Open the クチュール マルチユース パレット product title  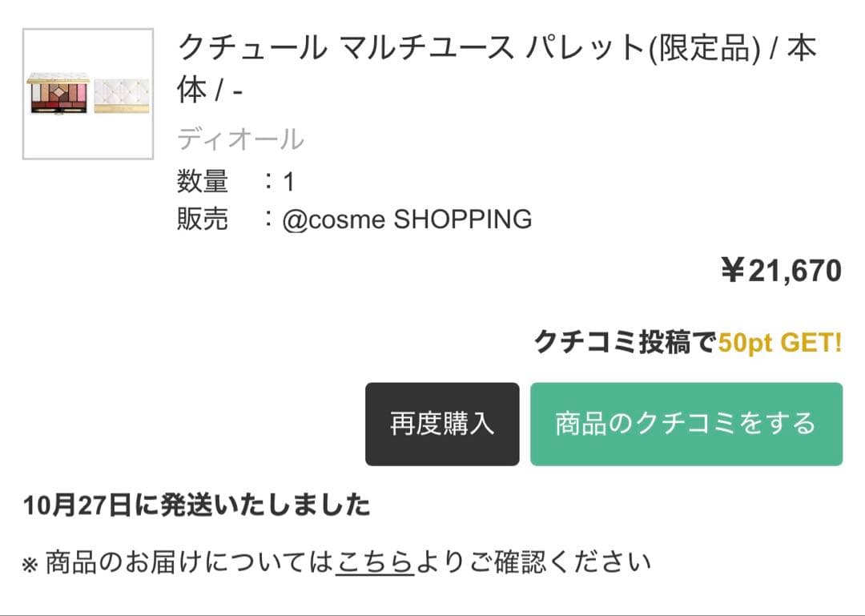point(410,50)
